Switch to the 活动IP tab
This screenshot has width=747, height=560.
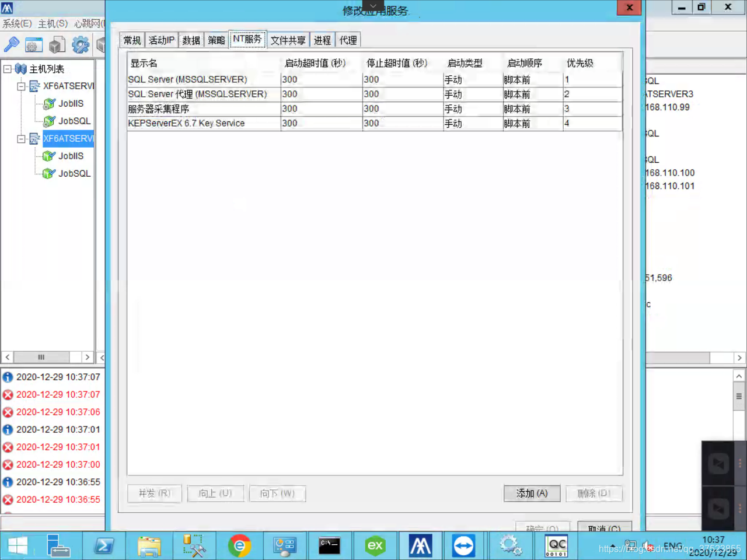(x=161, y=40)
